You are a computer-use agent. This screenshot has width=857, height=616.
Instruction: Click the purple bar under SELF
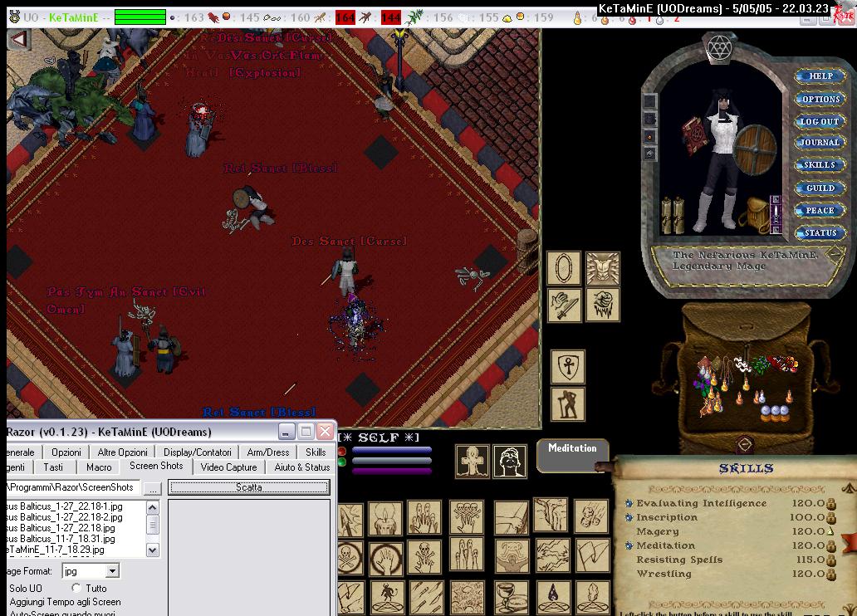[392, 471]
